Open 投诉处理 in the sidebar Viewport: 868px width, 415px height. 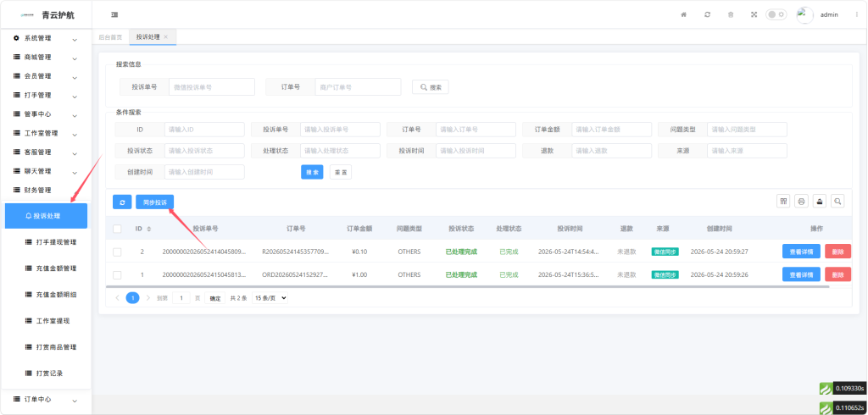tap(46, 216)
